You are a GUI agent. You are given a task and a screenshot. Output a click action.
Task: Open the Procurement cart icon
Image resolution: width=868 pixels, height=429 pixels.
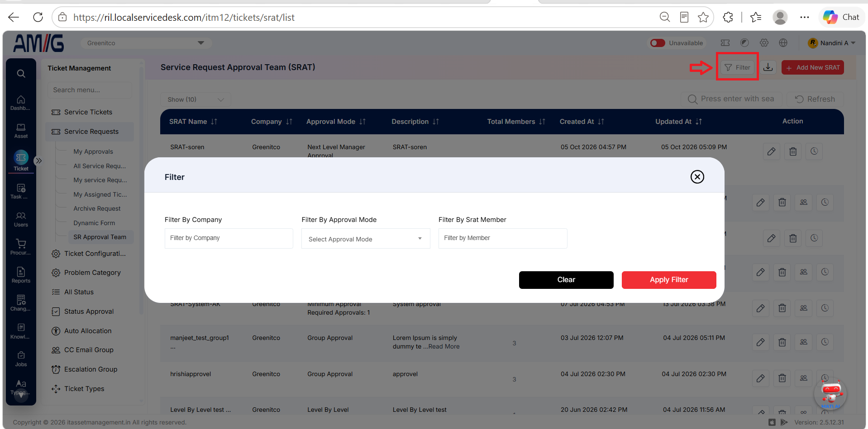21,247
